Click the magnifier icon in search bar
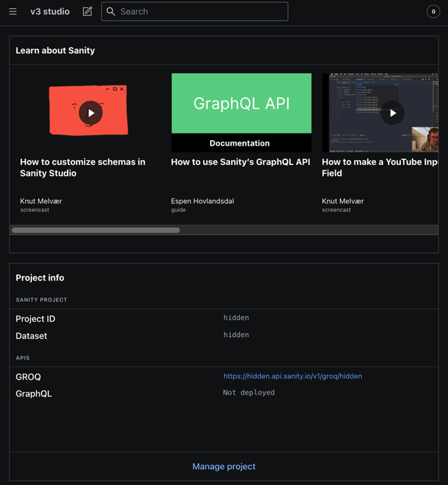448x485 pixels. coord(111,12)
